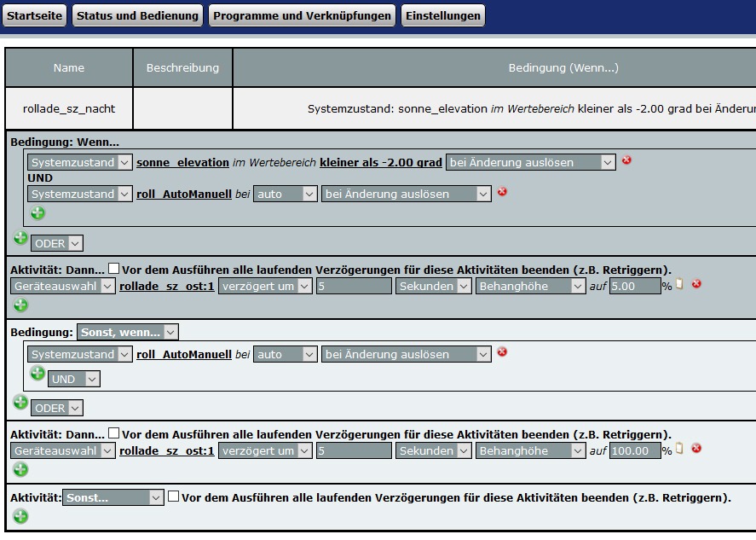The image size is (756, 540).
Task: Click the kleiner als -2.00 grad link
Action: click(381, 163)
